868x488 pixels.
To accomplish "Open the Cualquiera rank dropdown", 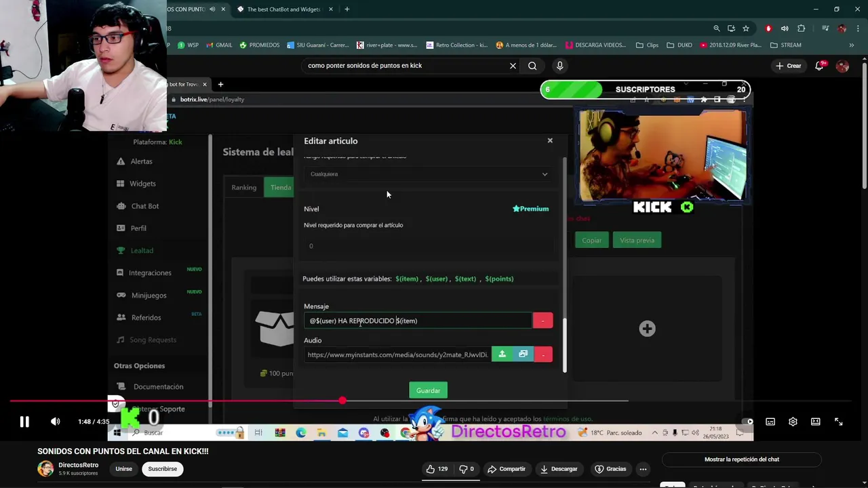I will tap(429, 174).
